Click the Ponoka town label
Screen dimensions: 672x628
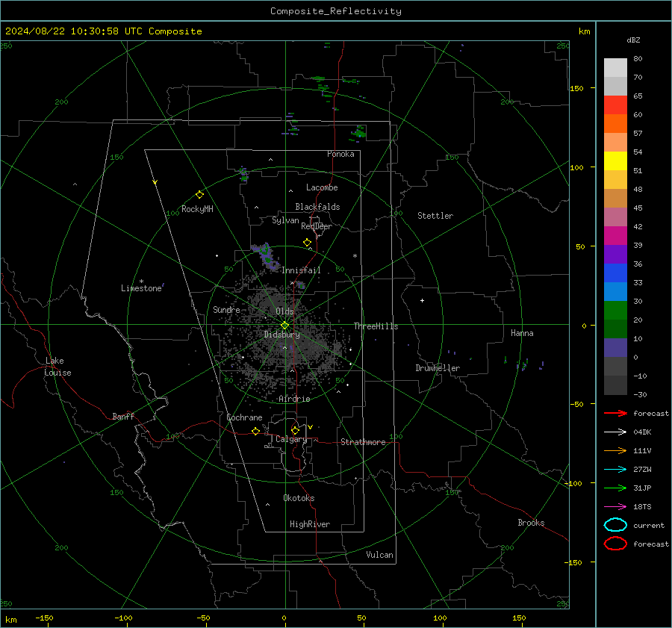point(340,154)
